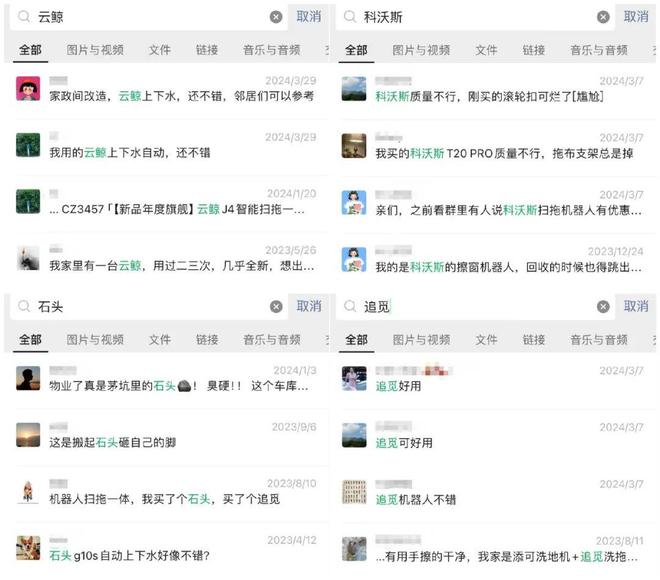Screen dimensions: 660x580
Task: Clear the 追觅 search field
Action: [x=603, y=307]
